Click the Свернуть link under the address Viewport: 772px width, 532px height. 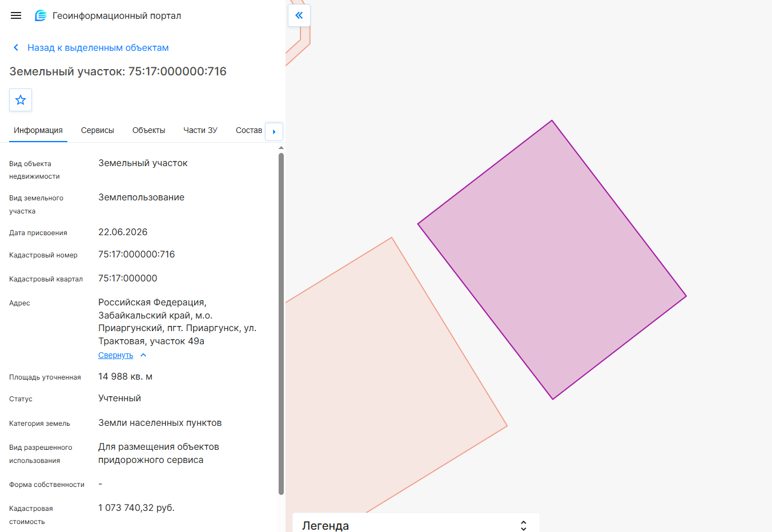coord(115,355)
